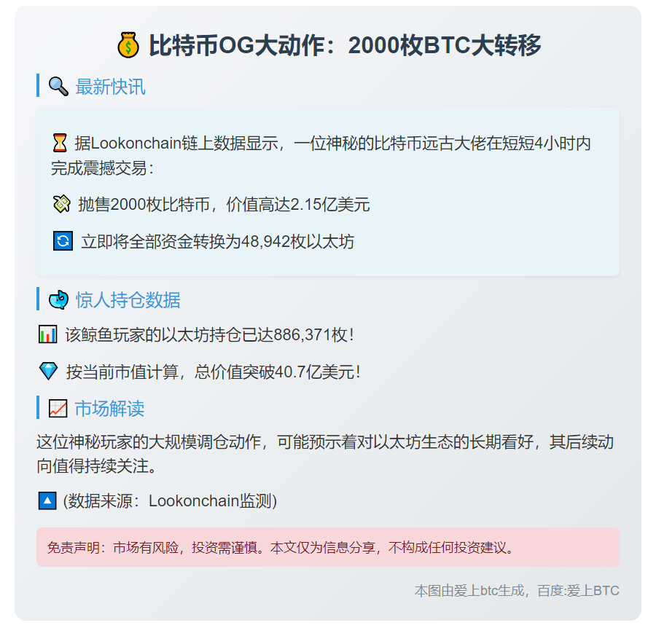This screenshot has height=644, width=656.
Task: Click the main title 比特币OG大动作
Action: pyautogui.click(x=345, y=46)
